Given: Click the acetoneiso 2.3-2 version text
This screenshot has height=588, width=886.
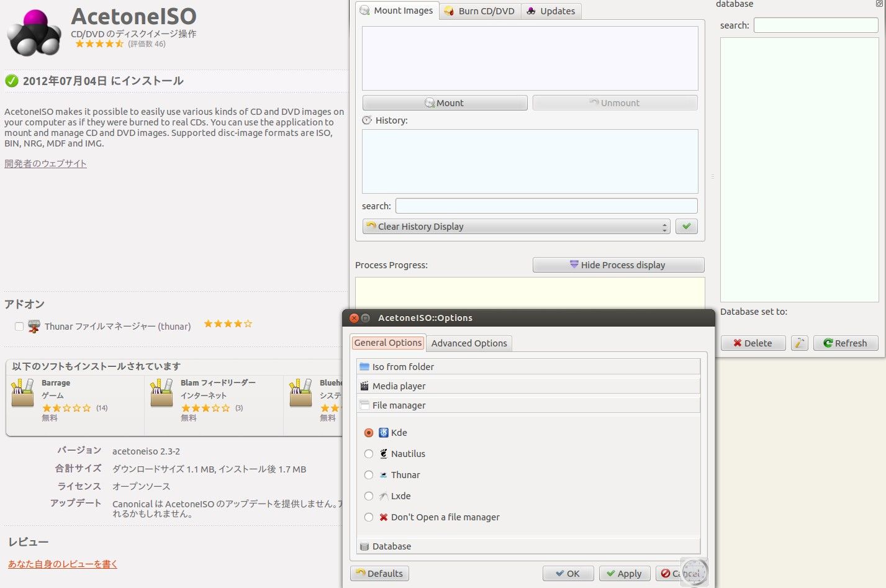Looking at the screenshot, I should 146,451.
